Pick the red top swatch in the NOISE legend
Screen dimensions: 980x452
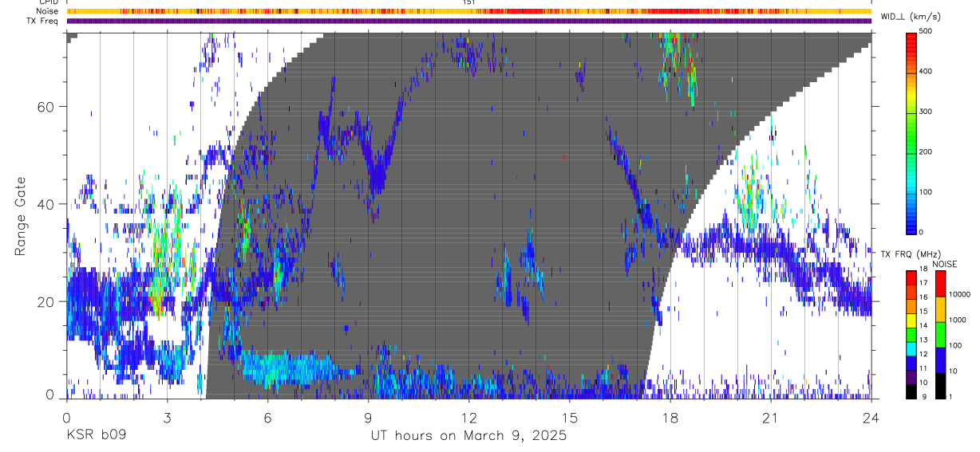tap(940, 283)
